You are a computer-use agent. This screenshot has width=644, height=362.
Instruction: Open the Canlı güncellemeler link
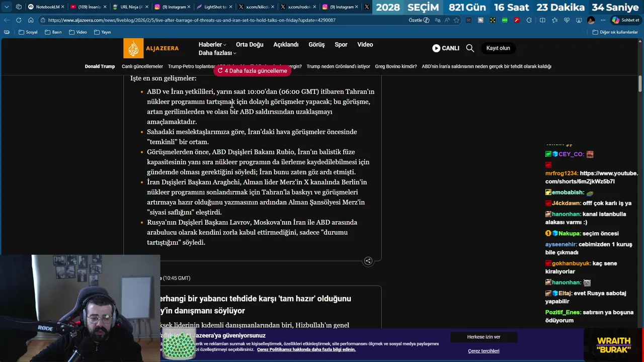(x=142, y=66)
